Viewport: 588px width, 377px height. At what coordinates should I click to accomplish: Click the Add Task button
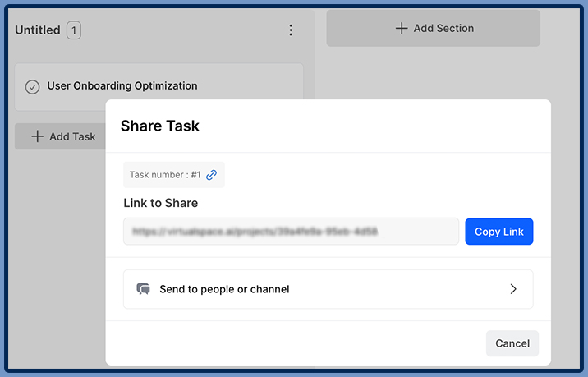coord(62,136)
